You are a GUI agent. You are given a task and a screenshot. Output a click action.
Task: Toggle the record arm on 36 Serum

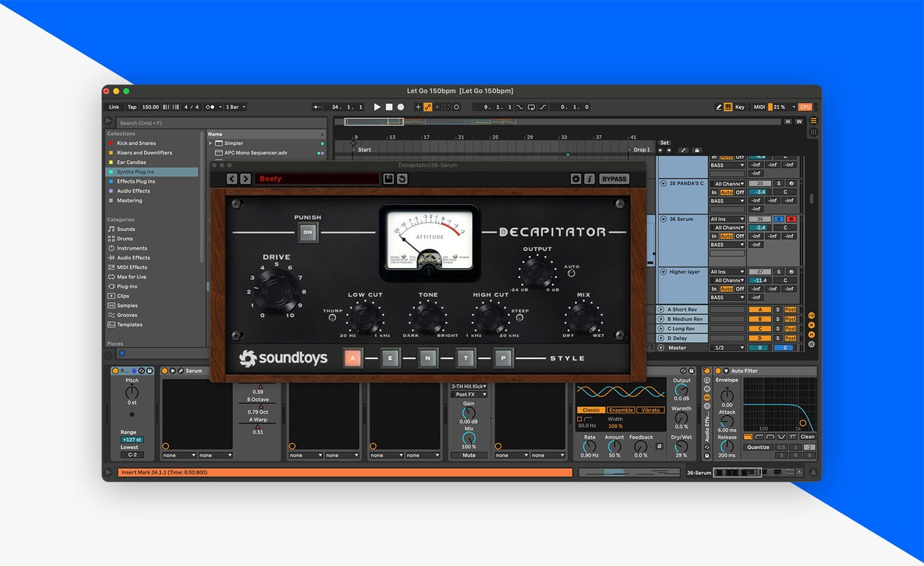click(790, 219)
